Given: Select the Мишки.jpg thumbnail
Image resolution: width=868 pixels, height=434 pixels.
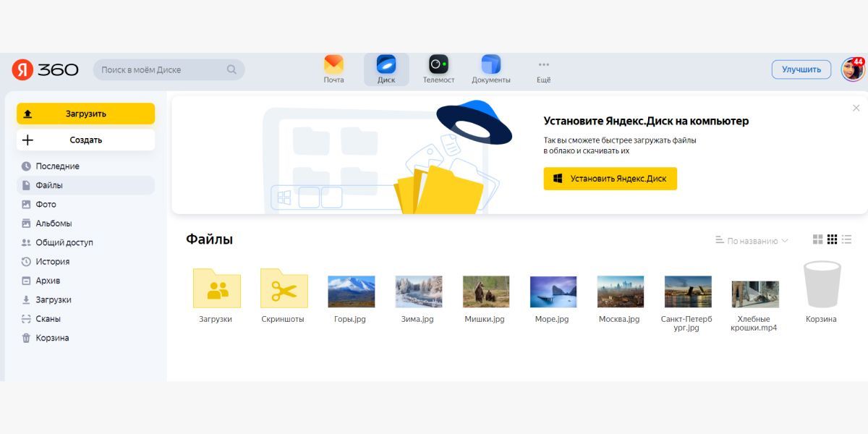Looking at the screenshot, I should [x=485, y=292].
